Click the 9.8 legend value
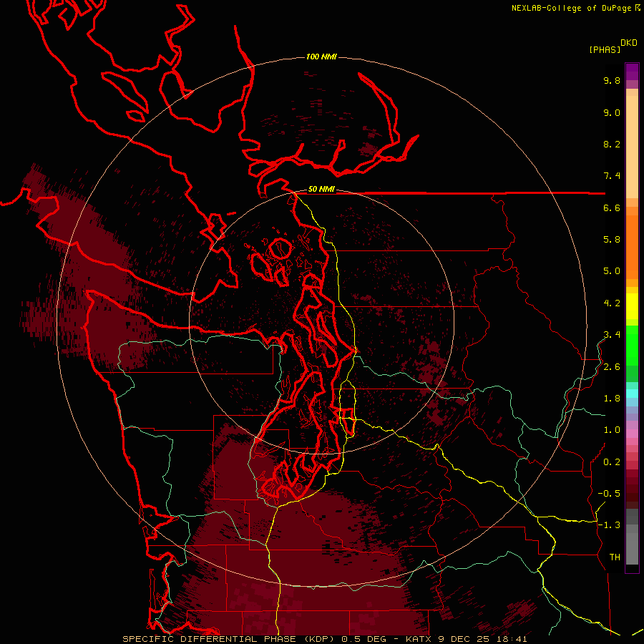Viewport: 644px width, 644px height. [612, 80]
